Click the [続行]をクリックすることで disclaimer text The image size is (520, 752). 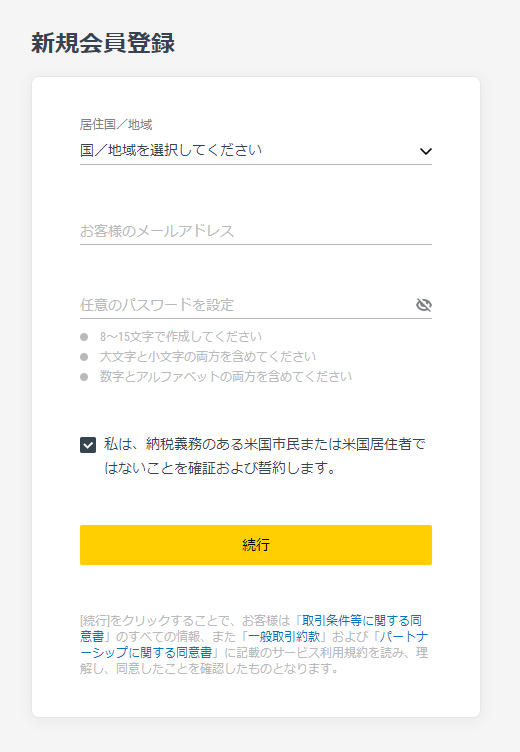(254, 644)
